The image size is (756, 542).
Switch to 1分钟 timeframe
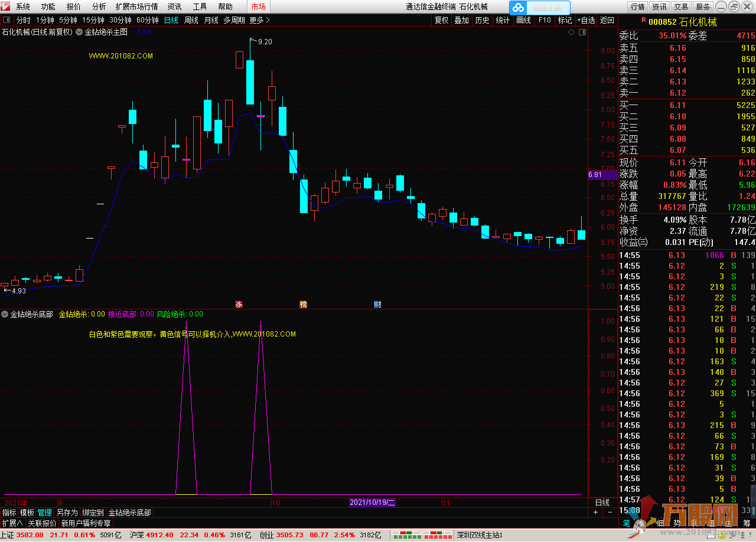[x=45, y=20]
